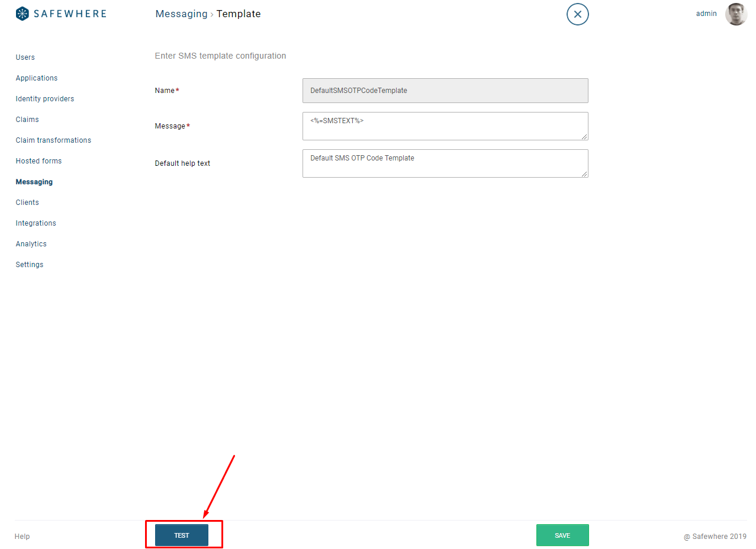The image size is (756, 549).
Task: Open the Applications section
Action: 36,78
